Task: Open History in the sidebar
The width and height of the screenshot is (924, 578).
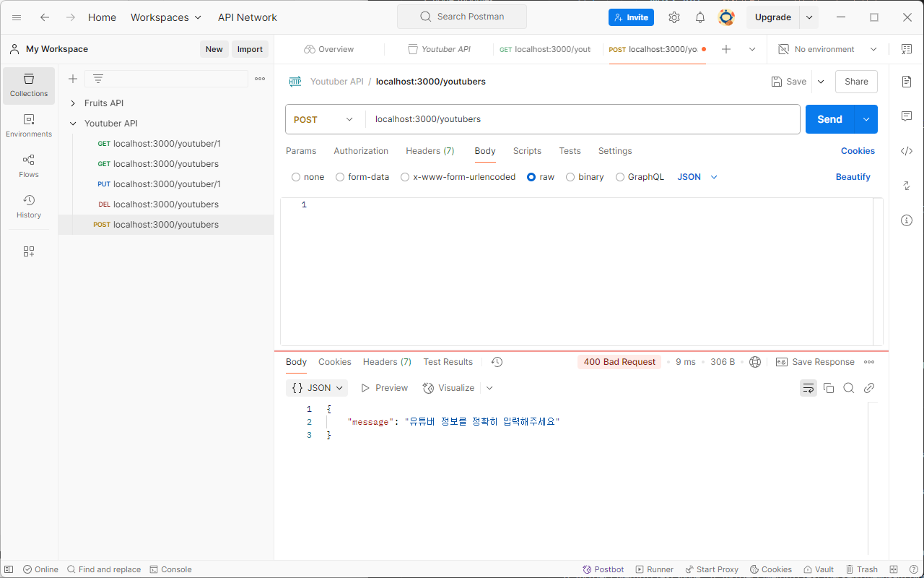Action: (29, 207)
